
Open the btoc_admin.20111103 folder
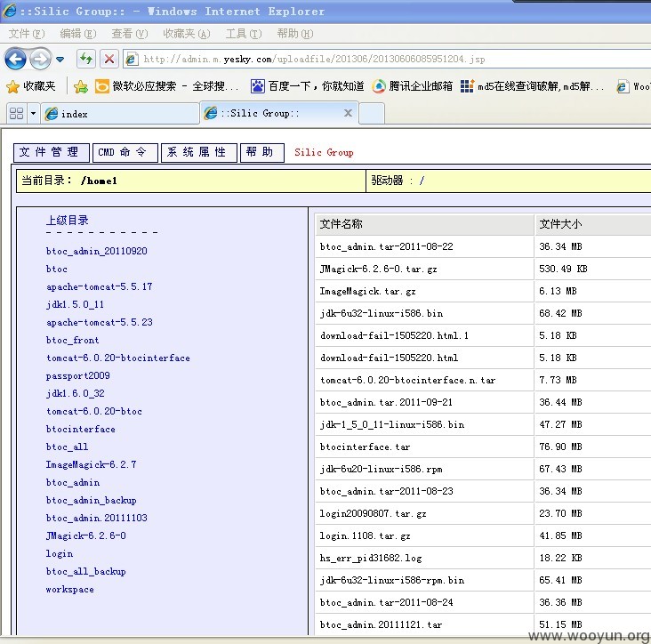tap(97, 518)
